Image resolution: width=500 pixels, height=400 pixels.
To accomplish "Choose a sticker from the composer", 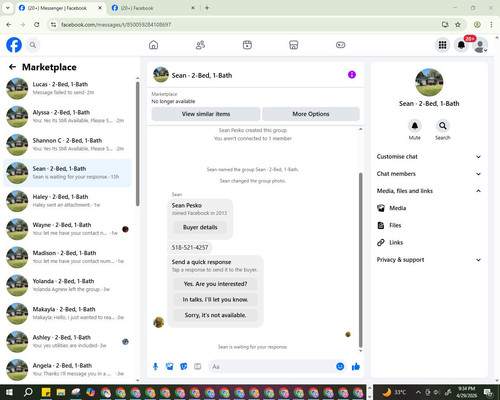I will point(184,367).
